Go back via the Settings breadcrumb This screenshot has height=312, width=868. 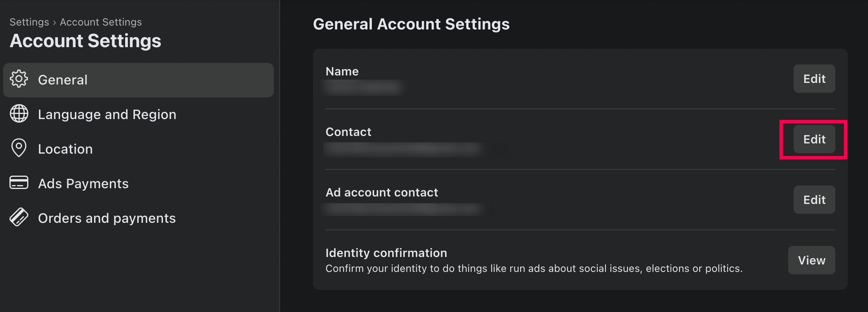(29, 22)
